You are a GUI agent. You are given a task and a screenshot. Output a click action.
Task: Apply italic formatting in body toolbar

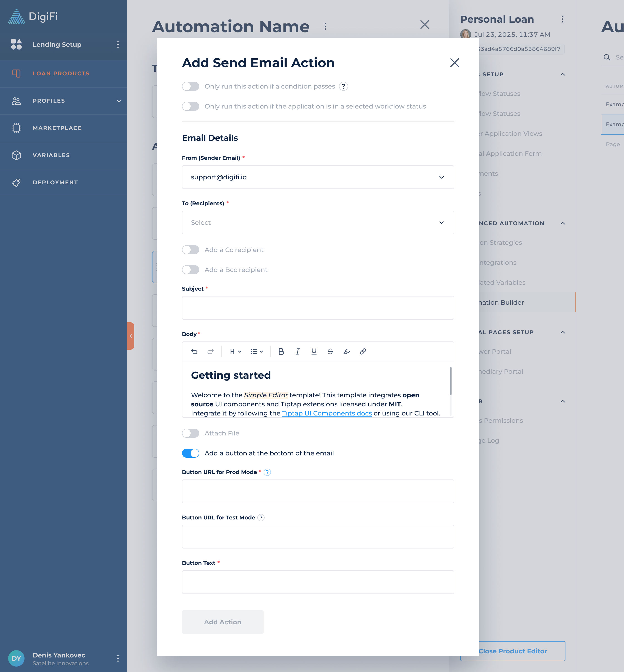click(297, 351)
